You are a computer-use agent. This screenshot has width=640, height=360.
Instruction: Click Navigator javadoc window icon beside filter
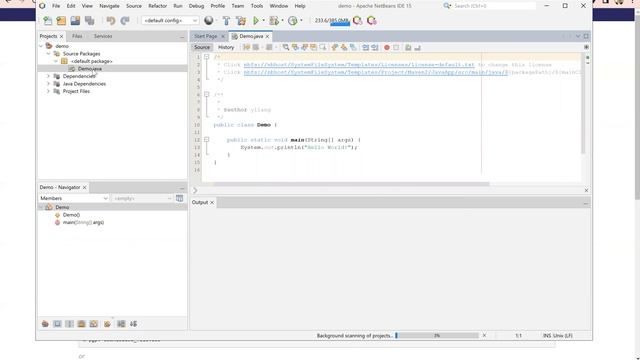[x=179, y=198]
